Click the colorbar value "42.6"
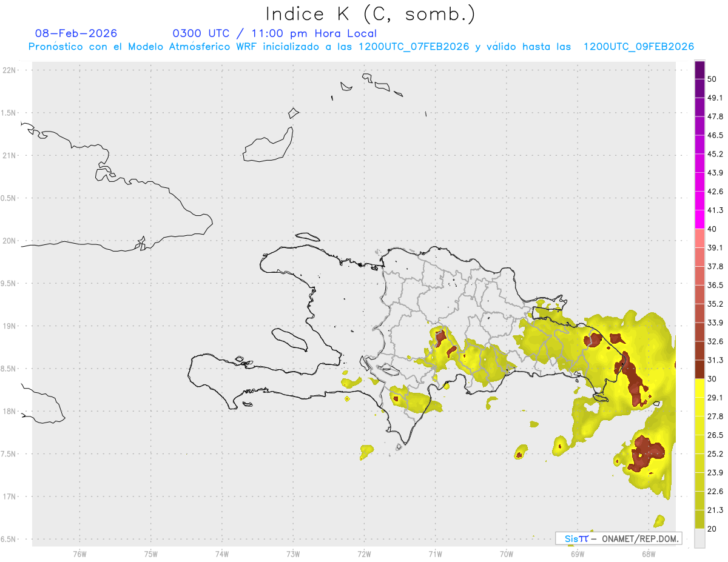This screenshot has width=728, height=562. (715, 192)
